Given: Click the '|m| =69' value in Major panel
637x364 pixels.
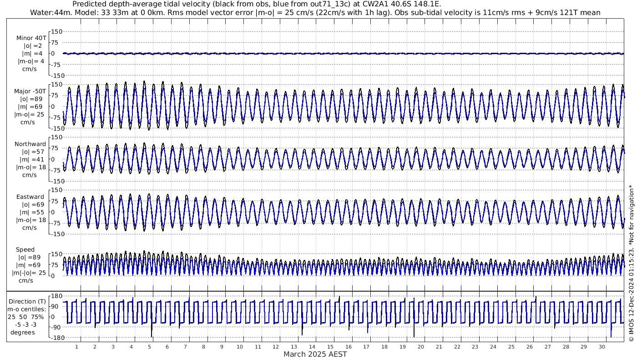Looking at the screenshot, I should pos(31,107).
